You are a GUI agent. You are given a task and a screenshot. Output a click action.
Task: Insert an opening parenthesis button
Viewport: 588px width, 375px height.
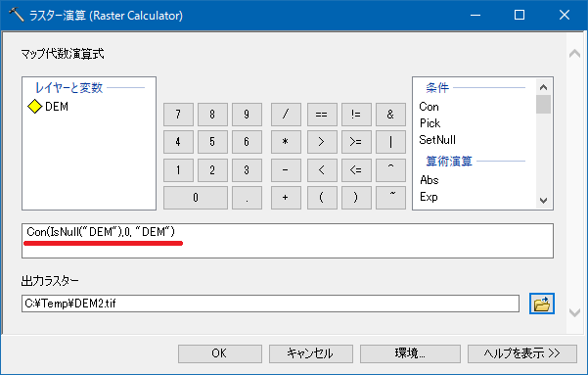click(x=322, y=198)
